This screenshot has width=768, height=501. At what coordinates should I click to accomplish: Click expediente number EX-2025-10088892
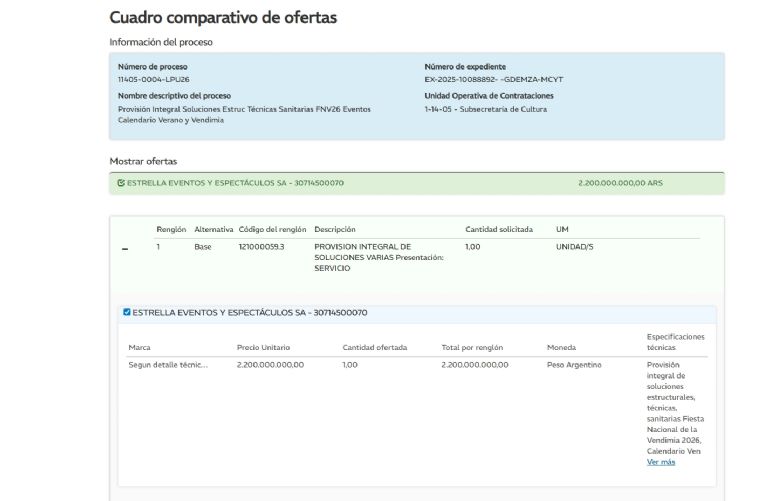[x=493, y=79]
